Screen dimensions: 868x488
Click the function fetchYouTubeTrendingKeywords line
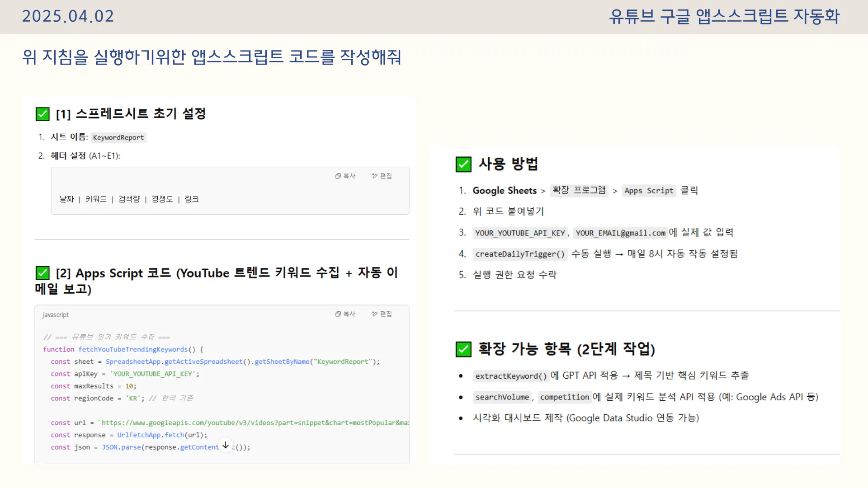tap(123, 349)
